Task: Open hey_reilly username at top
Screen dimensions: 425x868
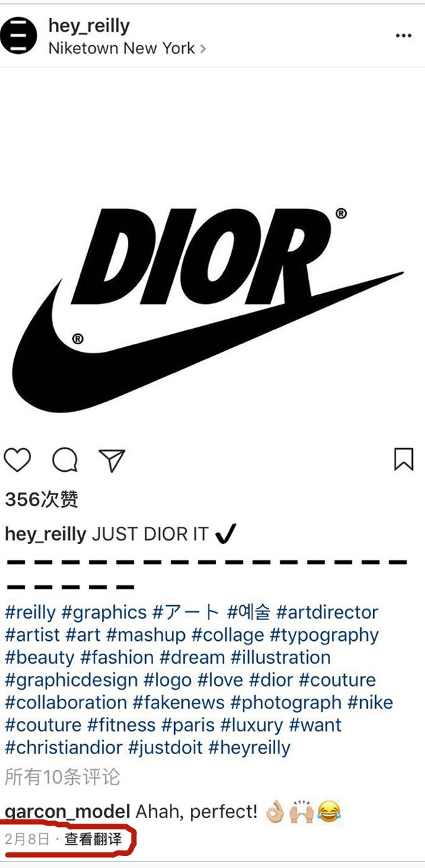Action: (89, 26)
